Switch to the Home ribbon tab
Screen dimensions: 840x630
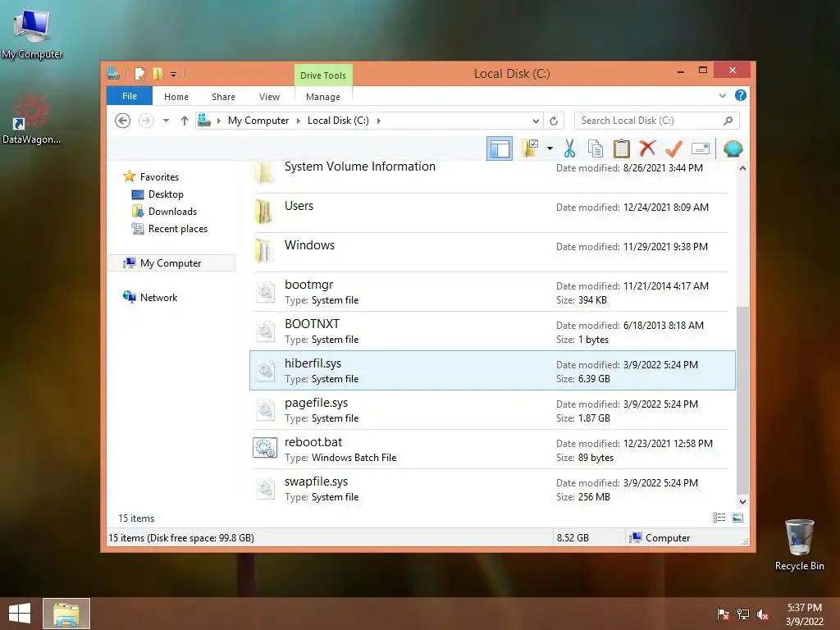[x=176, y=97]
